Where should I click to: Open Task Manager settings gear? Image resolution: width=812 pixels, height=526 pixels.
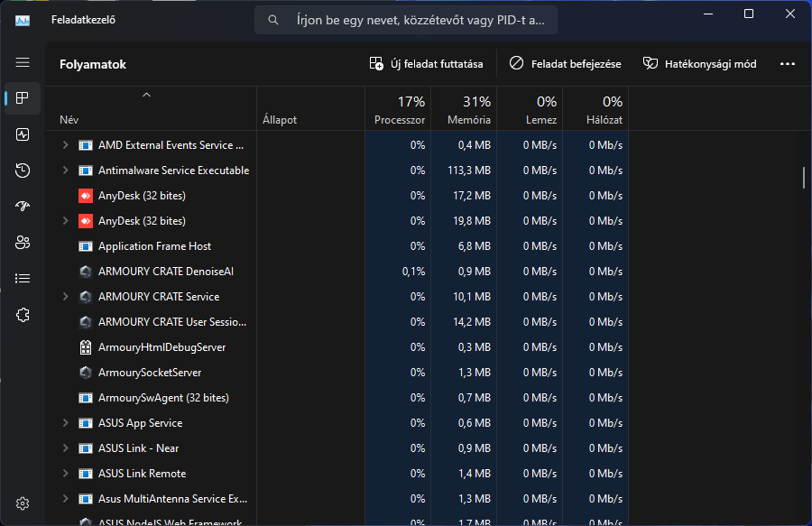(23, 503)
